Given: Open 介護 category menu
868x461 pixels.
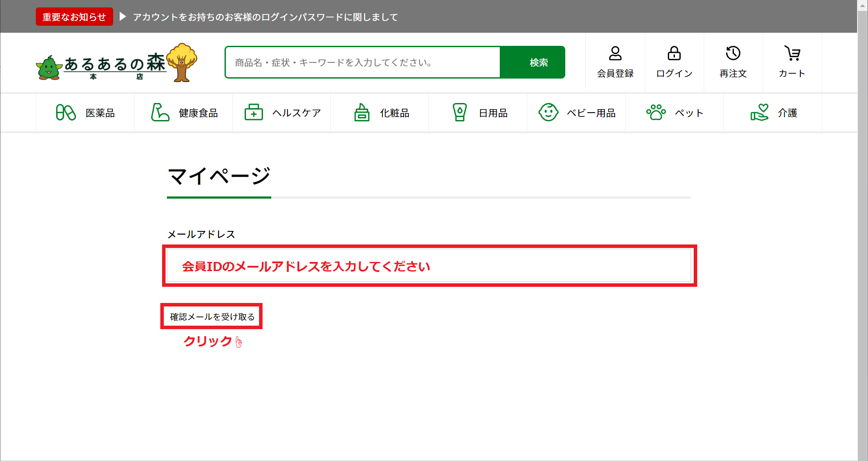Looking at the screenshot, I should point(773,113).
